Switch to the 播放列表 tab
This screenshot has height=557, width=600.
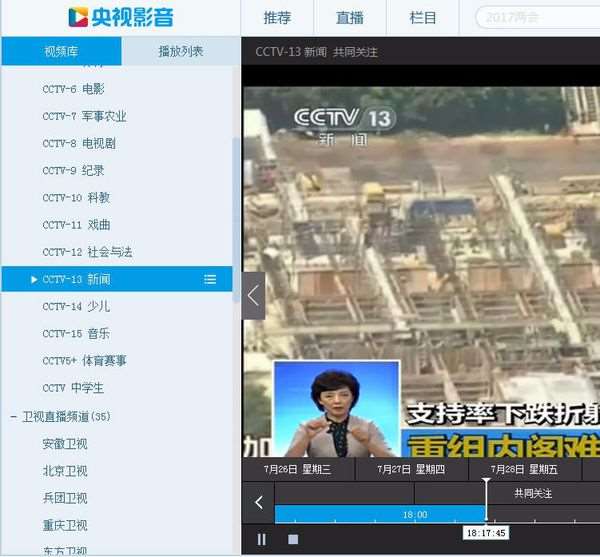pyautogui.click(x=181, y=51)
